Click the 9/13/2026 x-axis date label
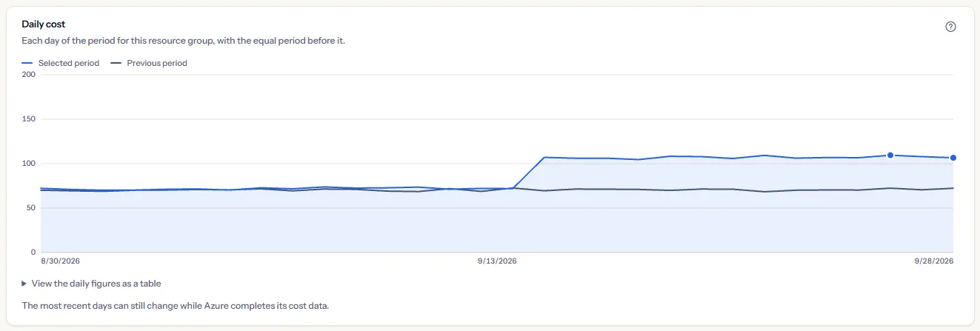The width and height of the screenshot is (980, 331). [x=497, y=261]
